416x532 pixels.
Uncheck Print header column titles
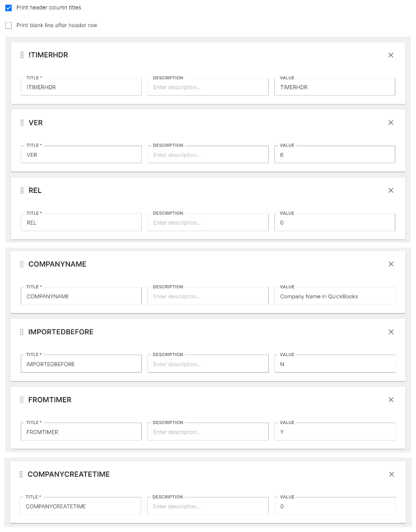coord(9,8)
